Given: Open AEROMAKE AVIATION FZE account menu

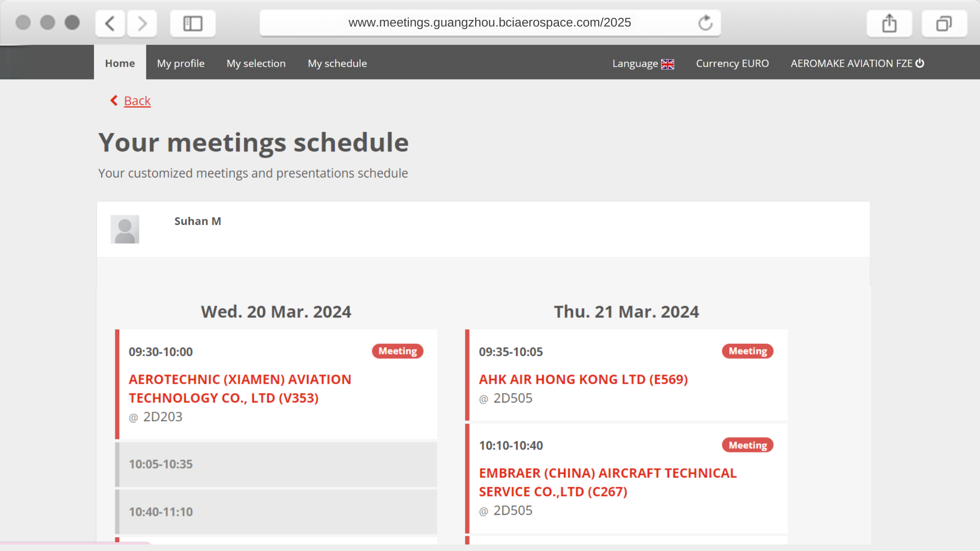Looking at the screenshot, I should (851, 63).
